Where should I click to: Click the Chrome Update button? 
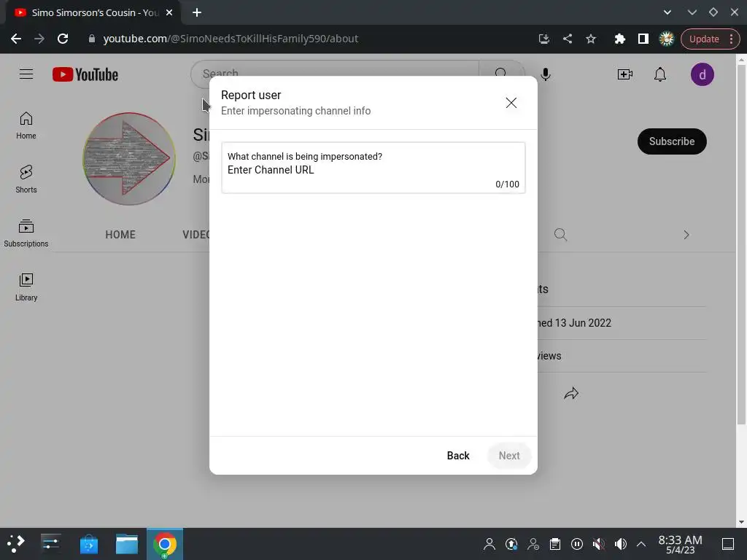coord(710,39)
